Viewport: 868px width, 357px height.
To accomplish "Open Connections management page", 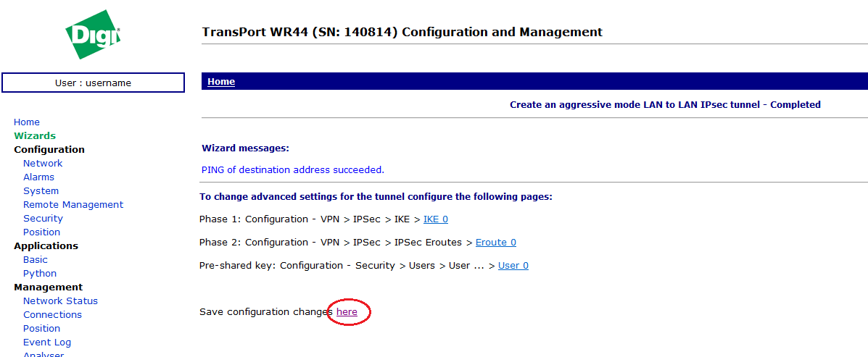I will pos(52,315).
